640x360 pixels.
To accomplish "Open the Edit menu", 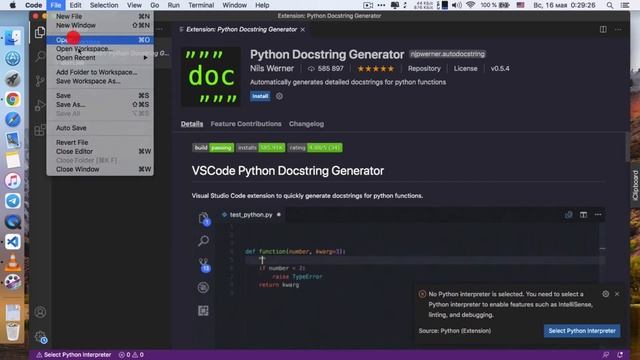I will click(75, 5).
